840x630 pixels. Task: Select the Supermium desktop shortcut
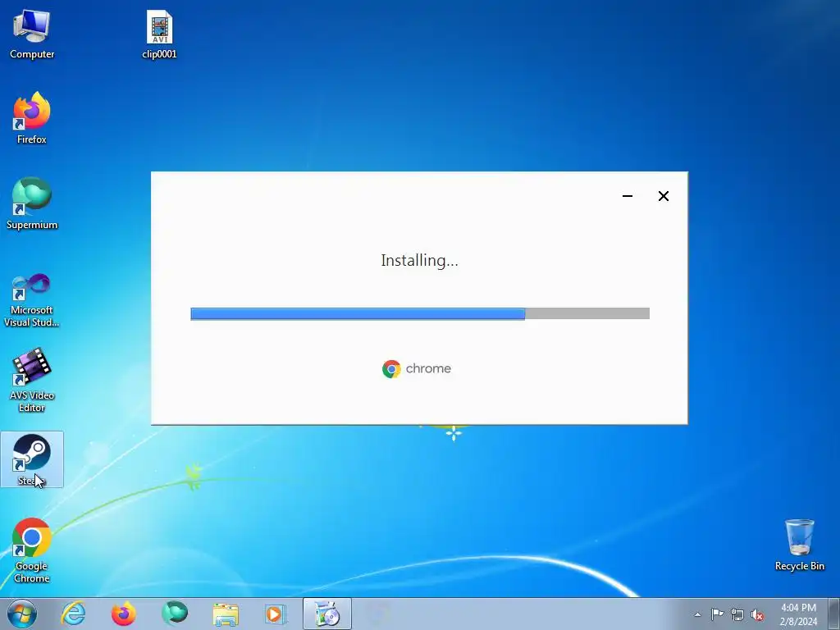pos(32,204)
